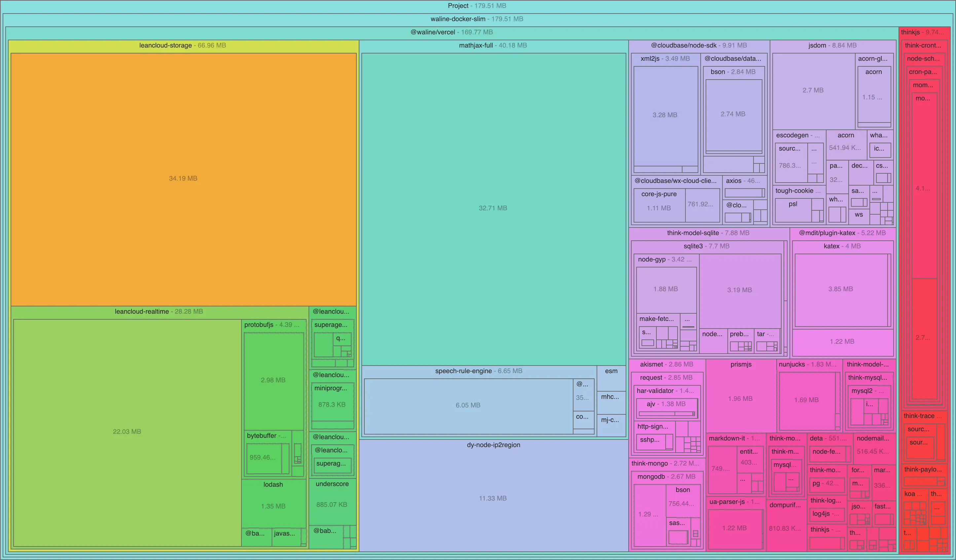Click the nunjucks 1.69 MB block
Screen dimensions: 956x560
[806, 400]
